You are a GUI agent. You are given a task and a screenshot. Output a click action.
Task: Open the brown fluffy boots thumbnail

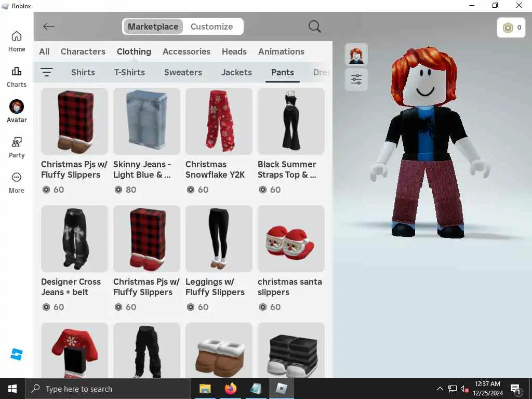click(x=219, y=351)
